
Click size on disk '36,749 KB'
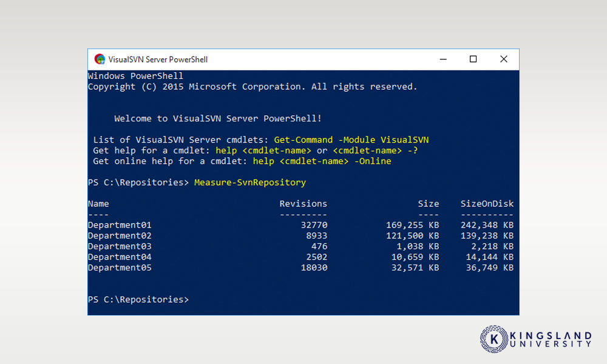pyautogui.click(x=490, y=268)
